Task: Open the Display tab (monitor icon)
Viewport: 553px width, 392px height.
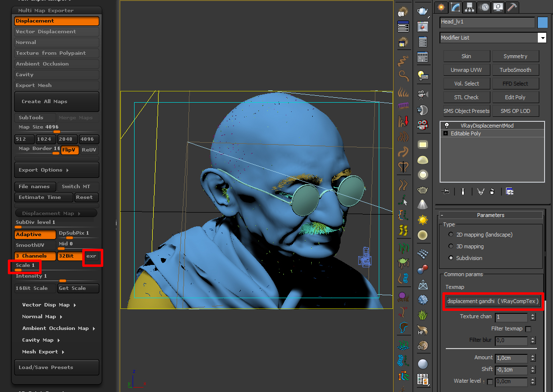Action: [498, 7]
